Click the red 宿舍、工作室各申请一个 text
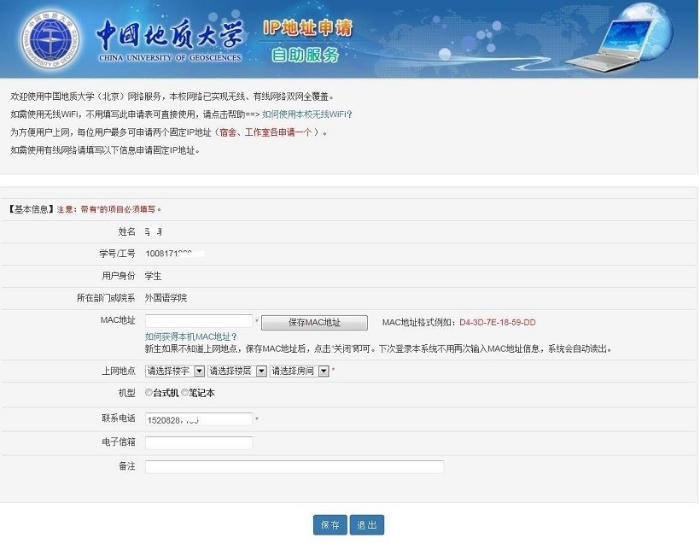Screen dimensions: 700x544 pos(265,132)
